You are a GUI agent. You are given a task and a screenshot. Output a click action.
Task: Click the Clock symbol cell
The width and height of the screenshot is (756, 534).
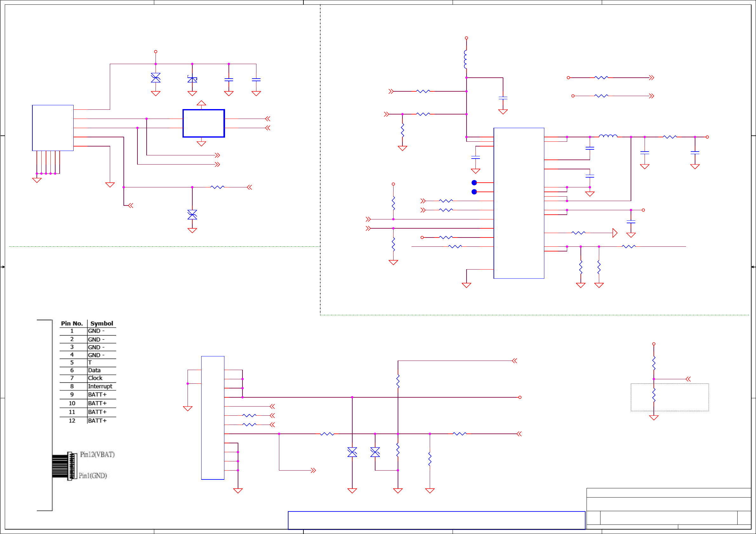point(95,378)
